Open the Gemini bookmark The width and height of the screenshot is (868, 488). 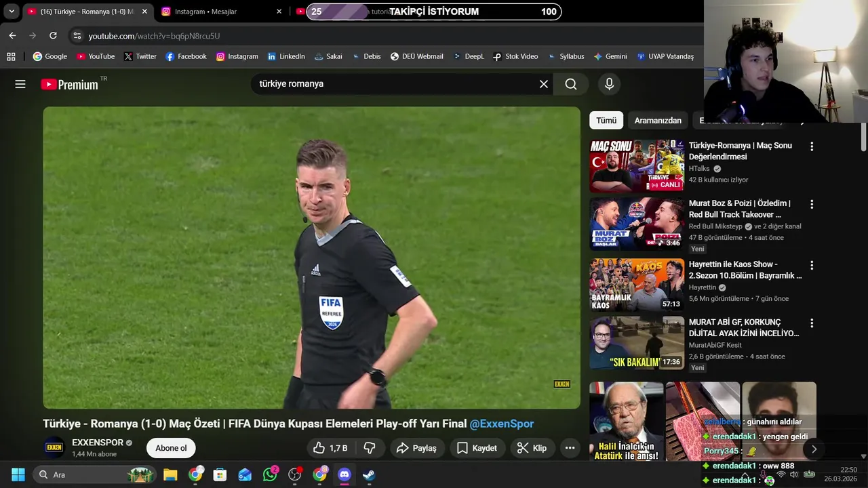pos(610,56)
